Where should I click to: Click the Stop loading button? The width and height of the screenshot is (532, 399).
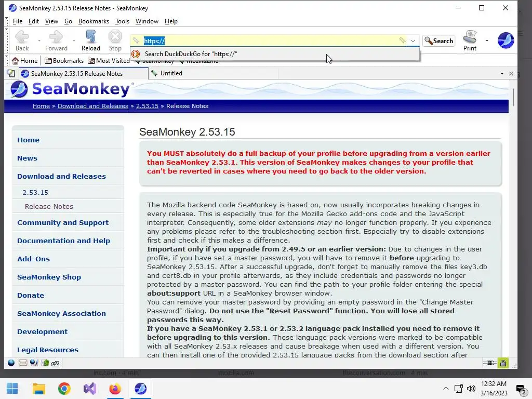(115, 41)
